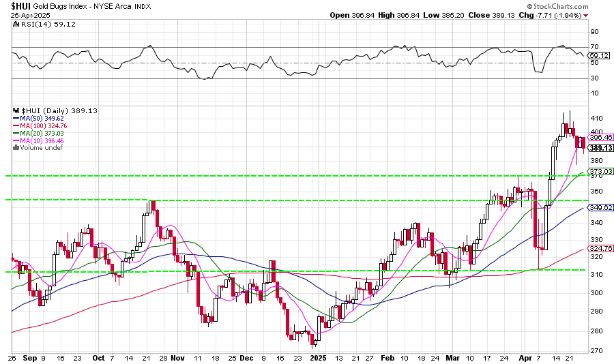Image resolution: width=614 pixels, height=364 pixels.
Task: Click the 324.76 MA(100) axis tag
Action: coord(598,248)
